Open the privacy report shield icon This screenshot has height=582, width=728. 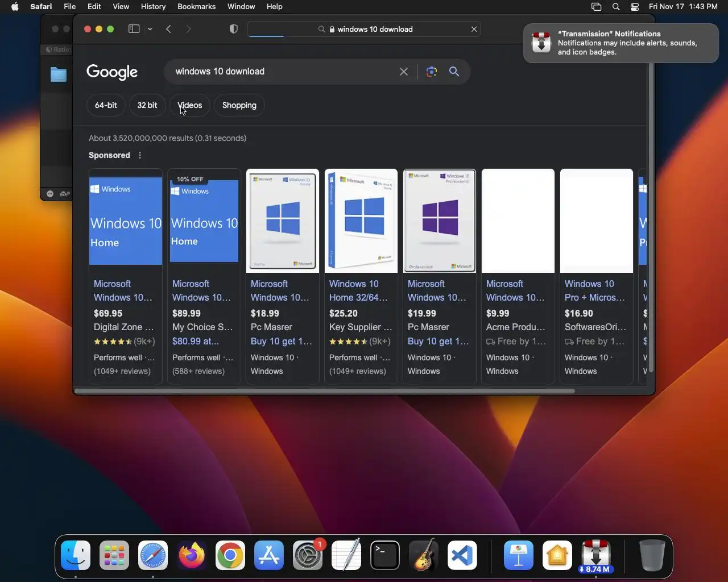[x=233, y=29]
